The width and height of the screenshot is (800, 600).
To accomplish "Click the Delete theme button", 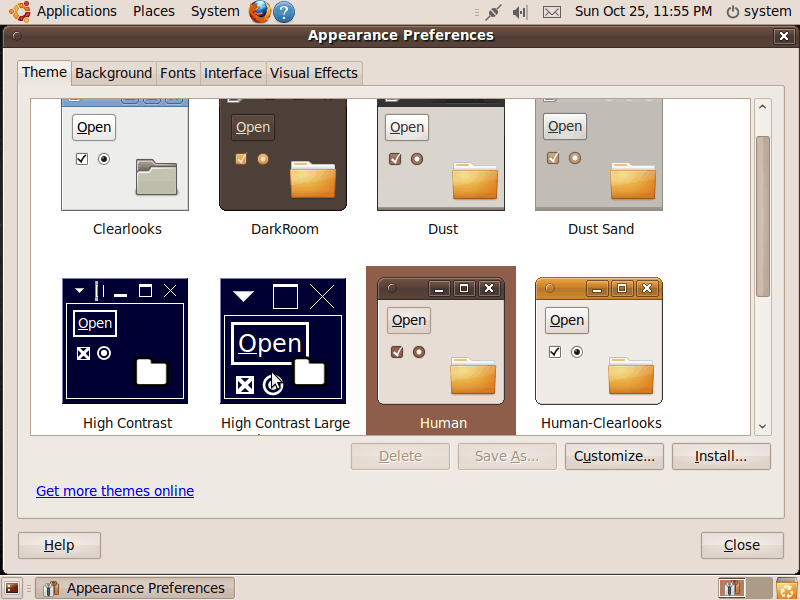I will [x=401, y=456].
